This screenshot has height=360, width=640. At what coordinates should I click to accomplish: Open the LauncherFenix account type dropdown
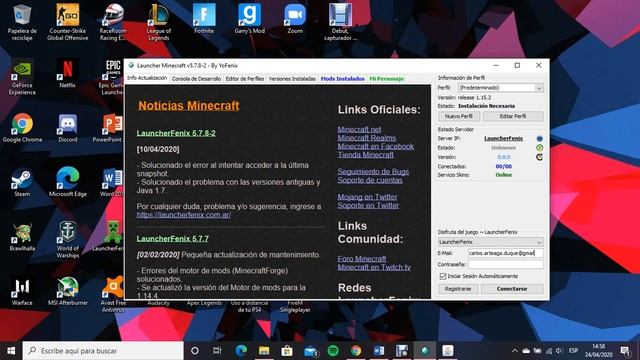[x=490, y=242]
